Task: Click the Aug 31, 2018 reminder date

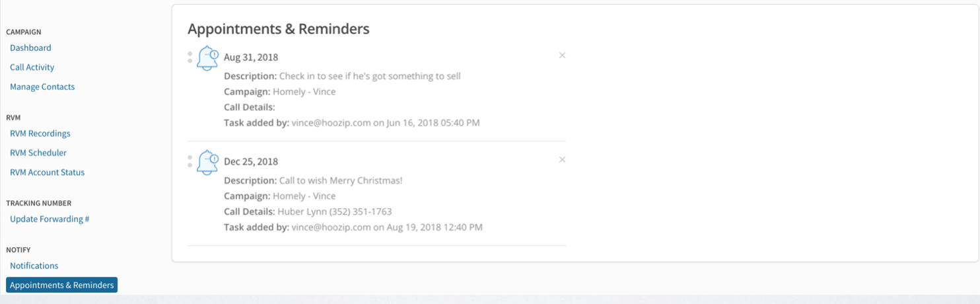Action: click(251, 57)
